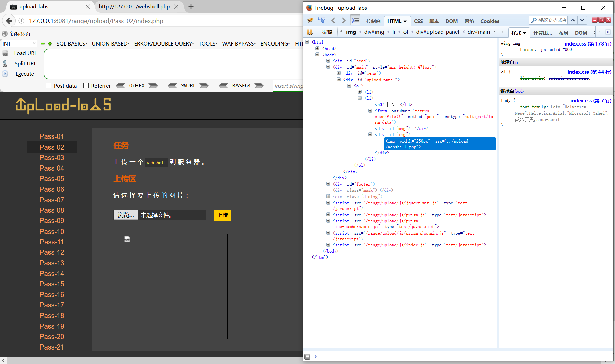
Task: Click the HackBar green plus icon
Action: tap(50, 44)
